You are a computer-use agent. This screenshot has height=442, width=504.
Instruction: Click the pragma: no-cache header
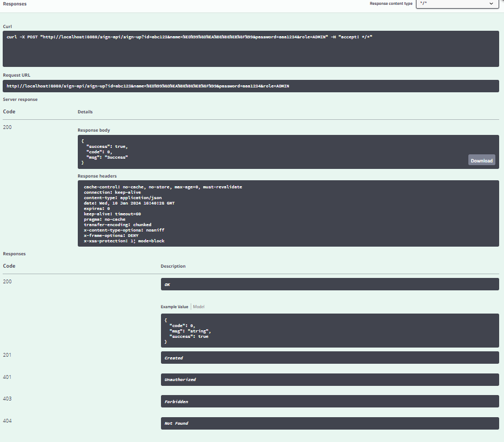(x=104, y=220)
